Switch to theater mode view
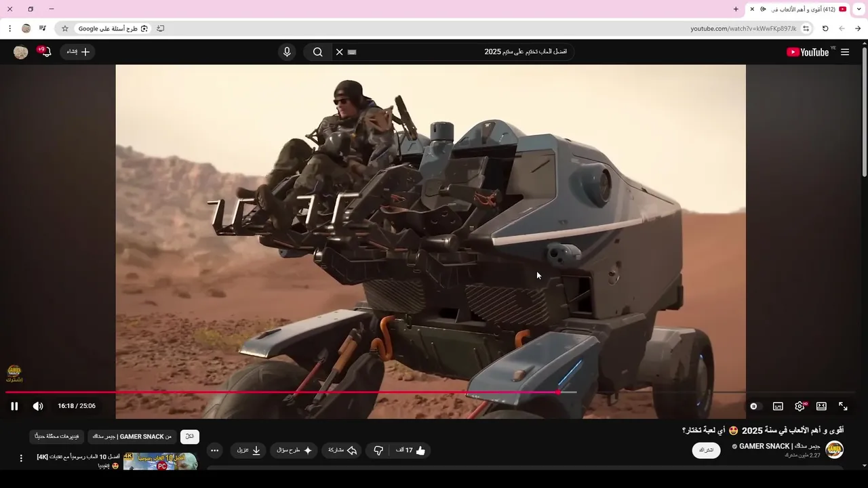This screenshot has height=488, width=868. click(821, 406)
